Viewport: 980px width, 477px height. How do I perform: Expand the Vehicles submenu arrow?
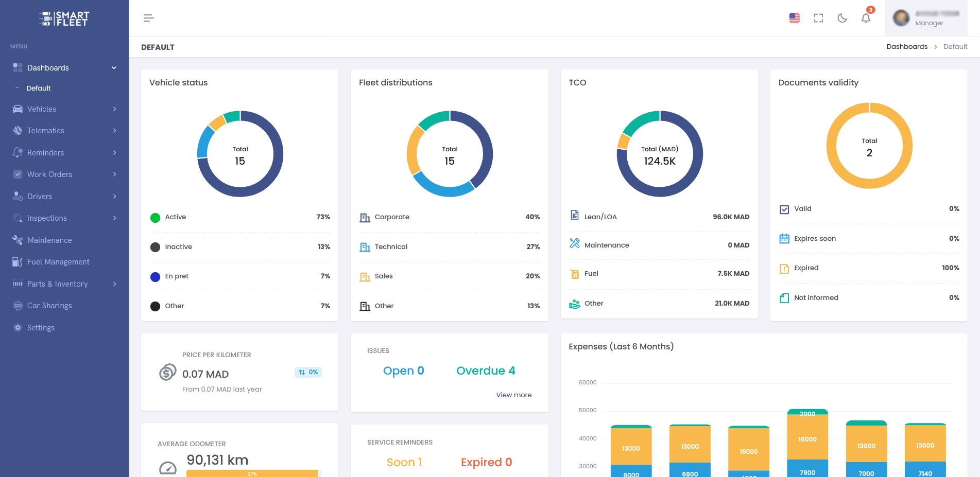pos(114,109)
